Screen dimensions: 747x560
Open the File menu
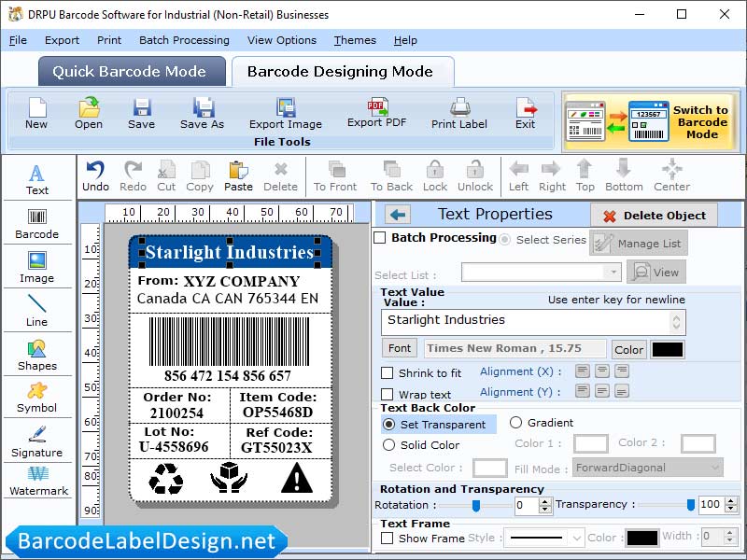tap(18, 40)
